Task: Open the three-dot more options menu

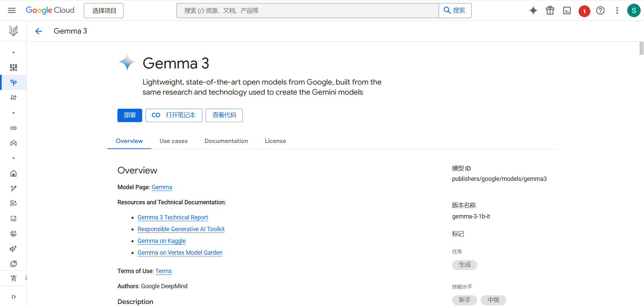Action: [x=617, y=10]
